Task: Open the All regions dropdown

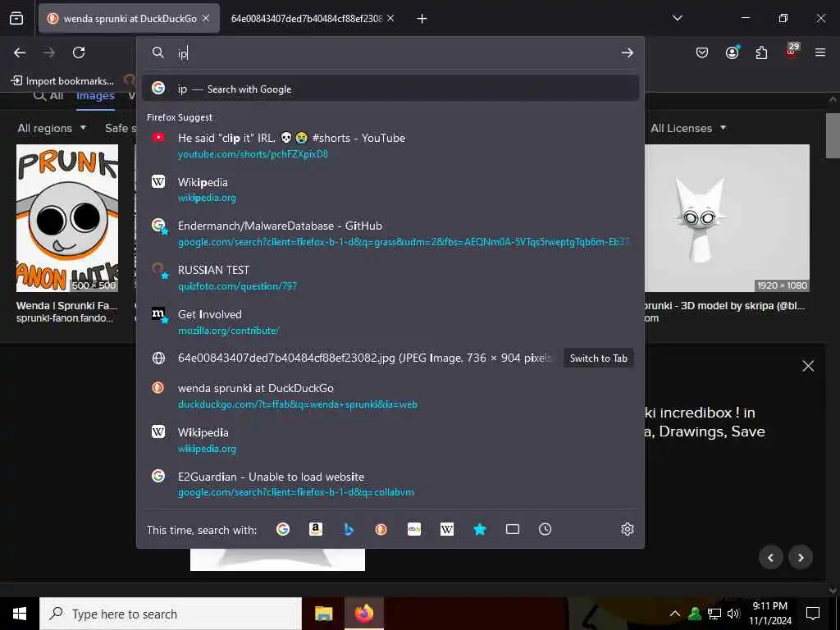Action: click(52, 128)
